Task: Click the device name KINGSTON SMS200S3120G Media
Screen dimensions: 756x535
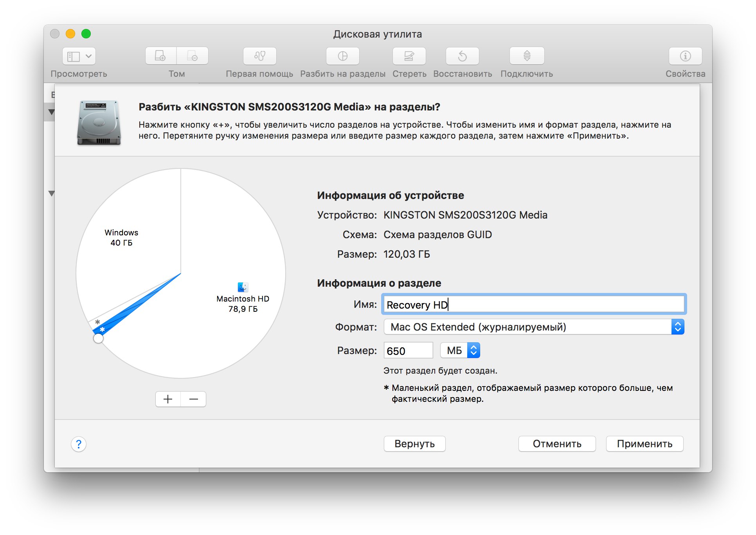Action: pyautogui.click(x=465, y=215)
